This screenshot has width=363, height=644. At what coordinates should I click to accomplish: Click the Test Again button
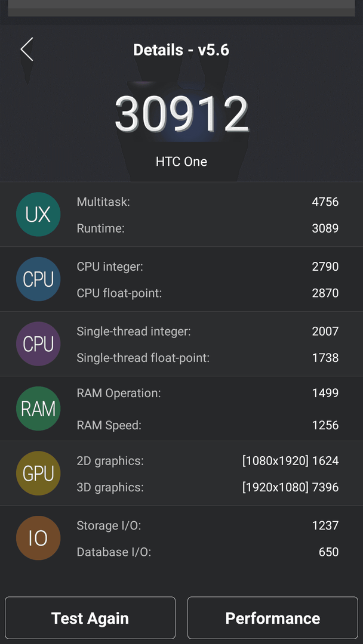(x=90, y=618)
